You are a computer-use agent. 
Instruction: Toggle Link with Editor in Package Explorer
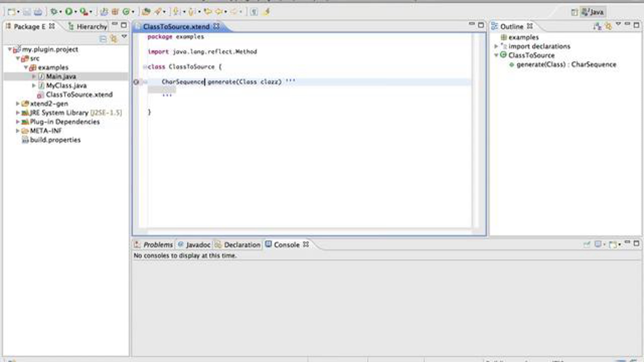114,39
